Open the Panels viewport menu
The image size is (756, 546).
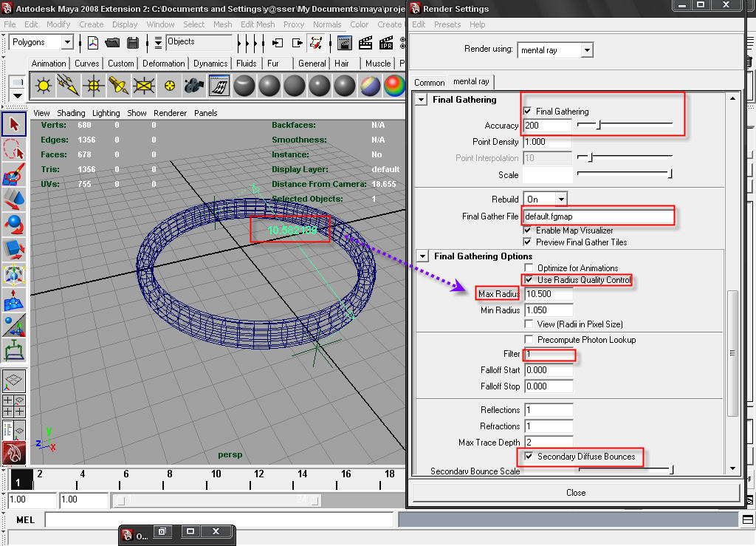[x=205, y=113]
